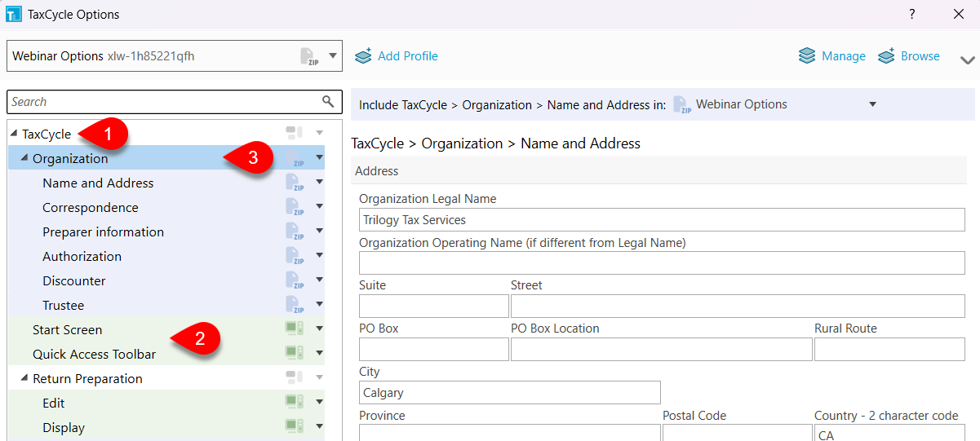Select Quick Access Toolbar options
Screen dimensions: 980x441
click(x=94, y=354)
